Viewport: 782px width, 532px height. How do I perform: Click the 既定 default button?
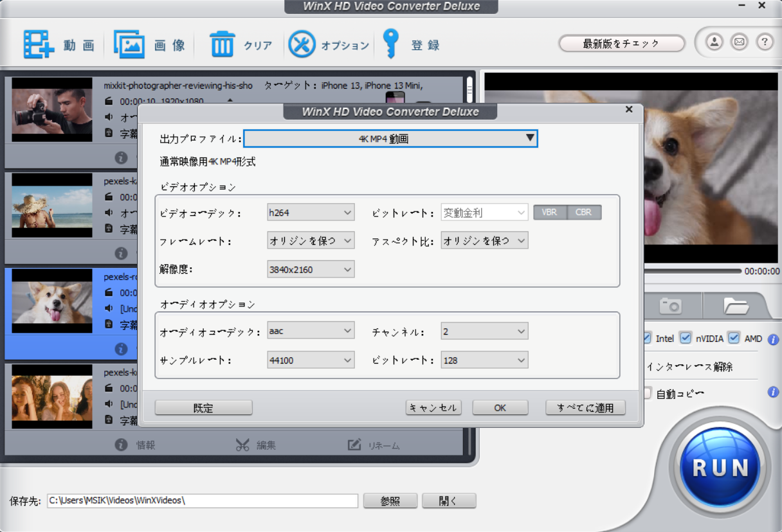(203, 408)
